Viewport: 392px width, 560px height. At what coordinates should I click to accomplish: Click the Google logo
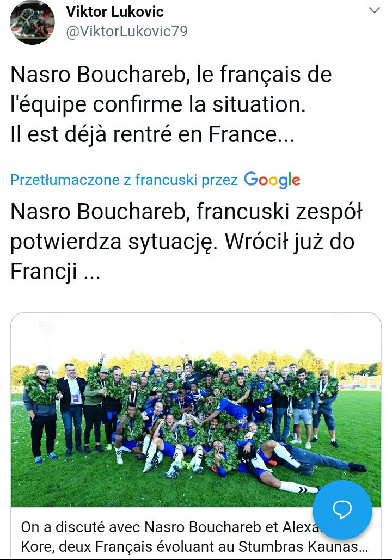[272, 180]
